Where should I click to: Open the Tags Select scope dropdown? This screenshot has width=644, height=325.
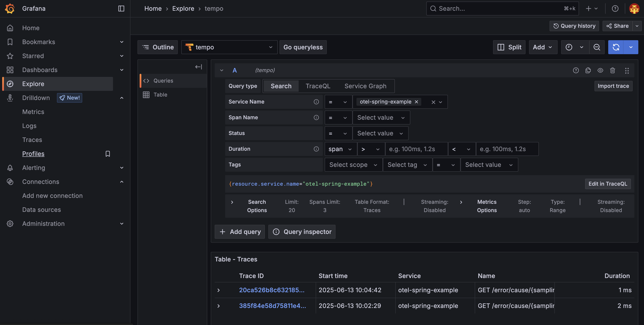[353, 165]
